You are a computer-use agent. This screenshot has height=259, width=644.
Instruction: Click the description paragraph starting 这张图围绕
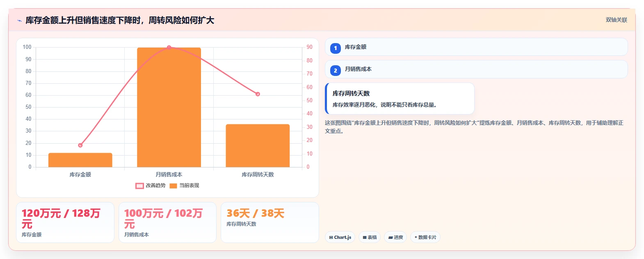click(474, 127)
